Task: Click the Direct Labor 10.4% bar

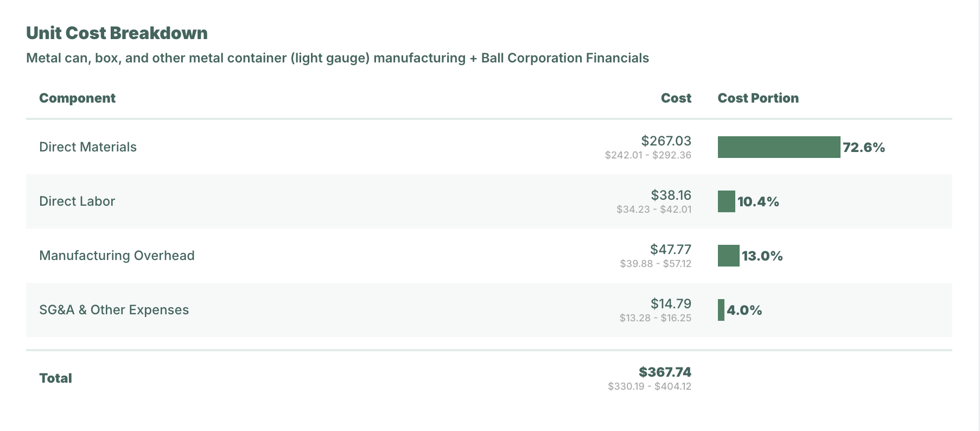Action: point(726,201)
